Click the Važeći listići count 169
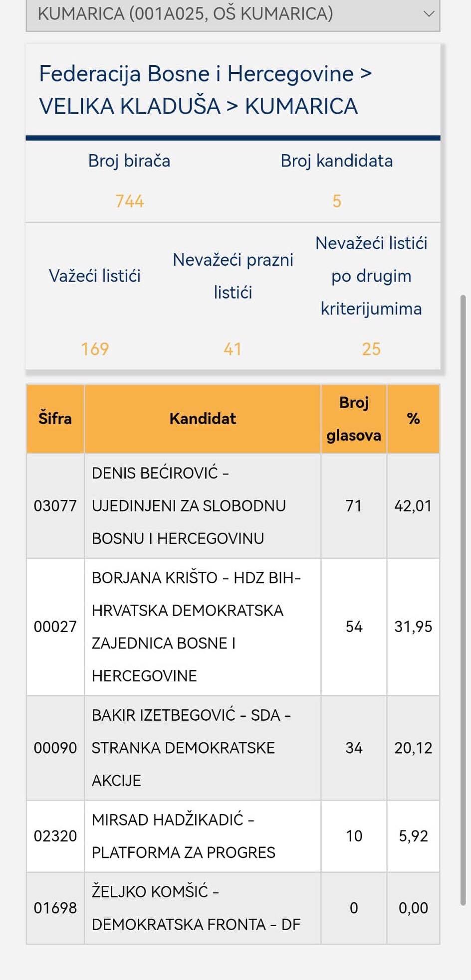The width and height of the screenshot is (471, 980). click(95, 349)
